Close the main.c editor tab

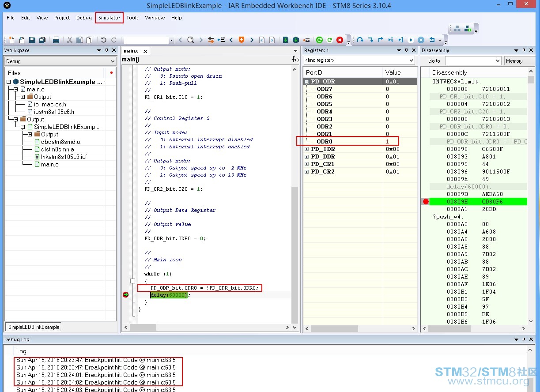[145, 51]
